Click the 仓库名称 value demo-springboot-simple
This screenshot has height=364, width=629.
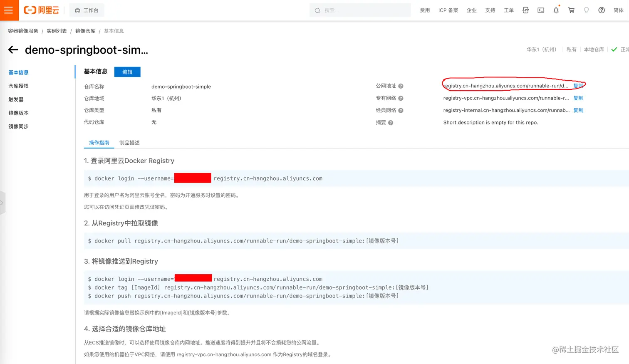(x=181, y=87)
